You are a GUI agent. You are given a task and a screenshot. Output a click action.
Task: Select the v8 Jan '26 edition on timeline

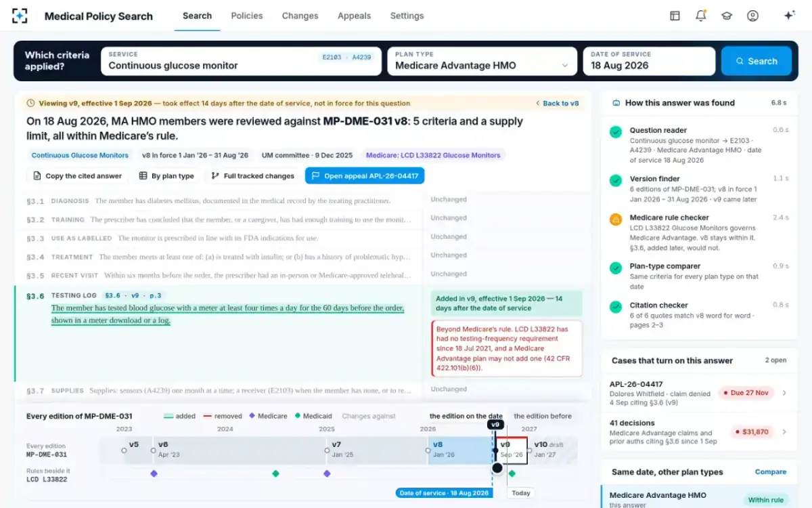pos(460,450)
